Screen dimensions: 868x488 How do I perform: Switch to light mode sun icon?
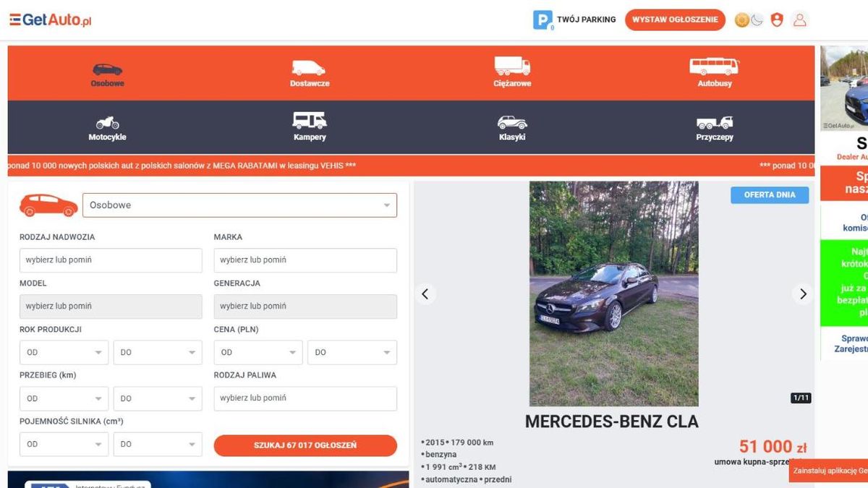click(x=741, y=20)
